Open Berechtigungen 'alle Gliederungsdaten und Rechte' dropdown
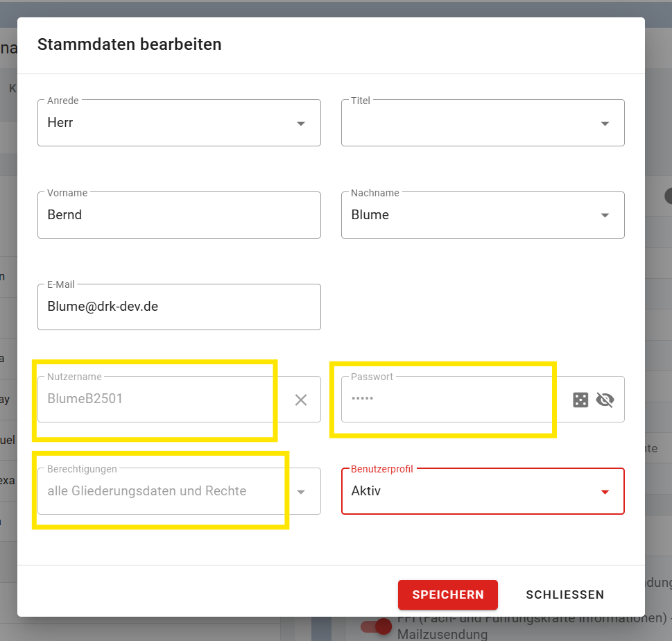Viewport: 672px width, 641px height. [x=160, y=492]
